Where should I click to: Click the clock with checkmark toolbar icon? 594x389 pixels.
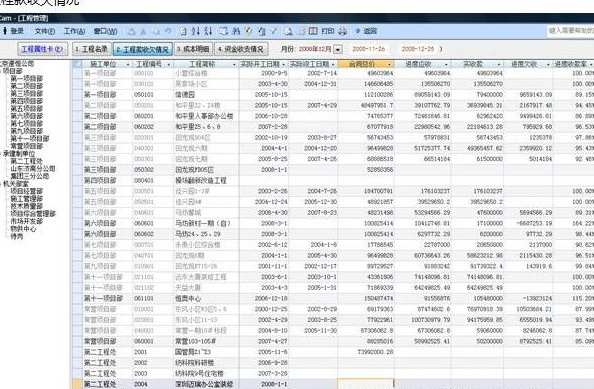click(249, 31)
